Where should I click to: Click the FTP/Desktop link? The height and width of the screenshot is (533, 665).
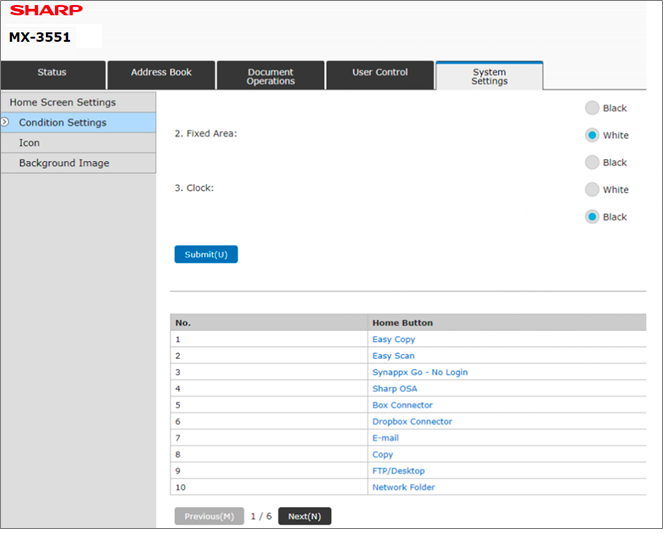pyautogui.click(x=398, y=471)
